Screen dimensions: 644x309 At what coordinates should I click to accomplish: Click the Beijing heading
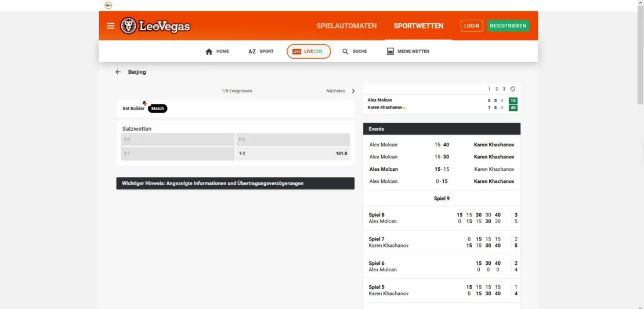click(137, 72)
